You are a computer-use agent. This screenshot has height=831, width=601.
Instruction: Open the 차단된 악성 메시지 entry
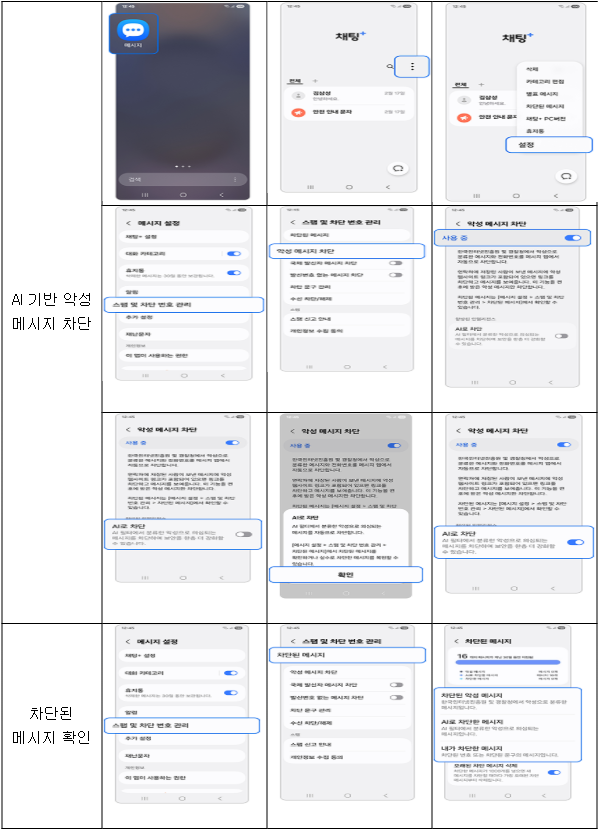click(x=508, y=701)
